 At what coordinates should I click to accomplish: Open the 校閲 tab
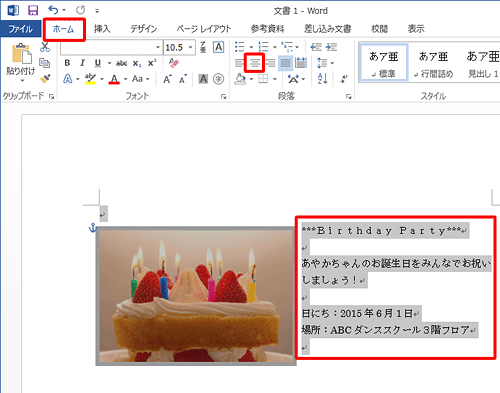point(379,29)
